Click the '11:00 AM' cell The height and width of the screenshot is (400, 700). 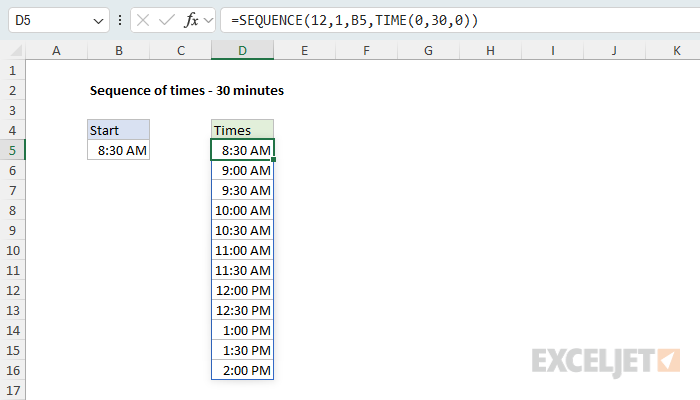click(242, 250)
